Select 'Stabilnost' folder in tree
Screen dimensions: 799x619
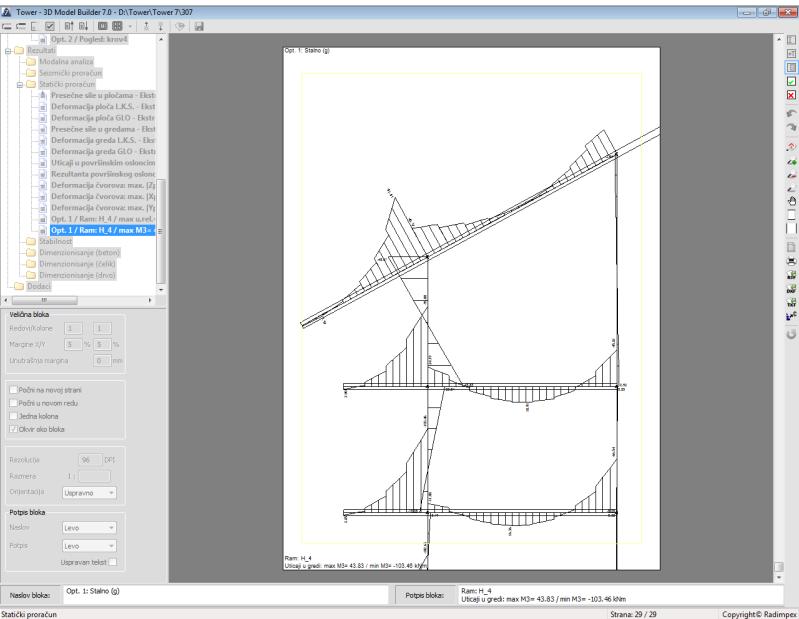(56, 241)
